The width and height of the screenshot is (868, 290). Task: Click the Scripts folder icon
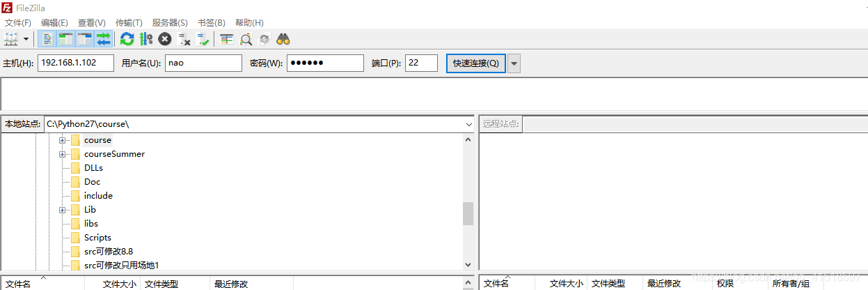pos(75,238)
